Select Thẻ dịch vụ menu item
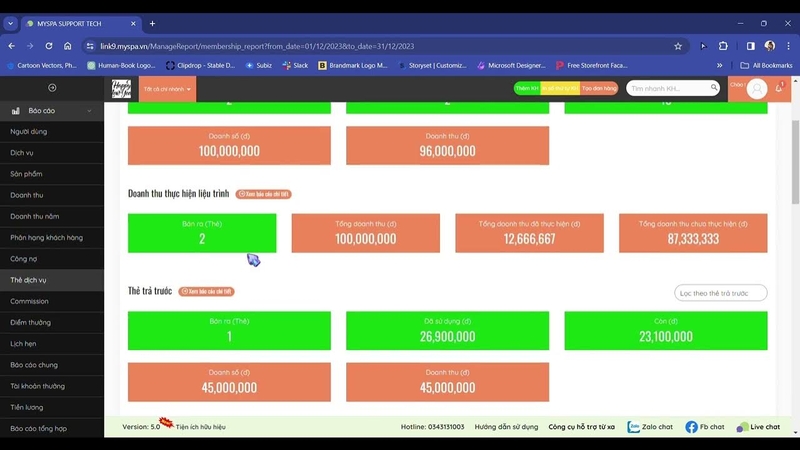Image resolution: width=800 pixels, height=450 pixels. click(x=52, y=280)
